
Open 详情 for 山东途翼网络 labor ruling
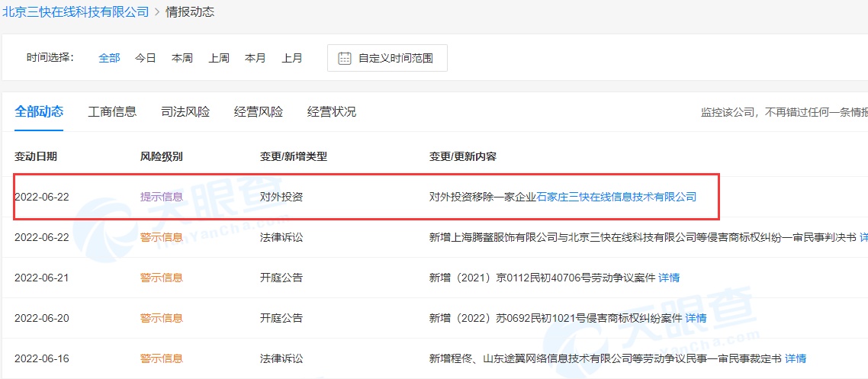tap(796, 358)
